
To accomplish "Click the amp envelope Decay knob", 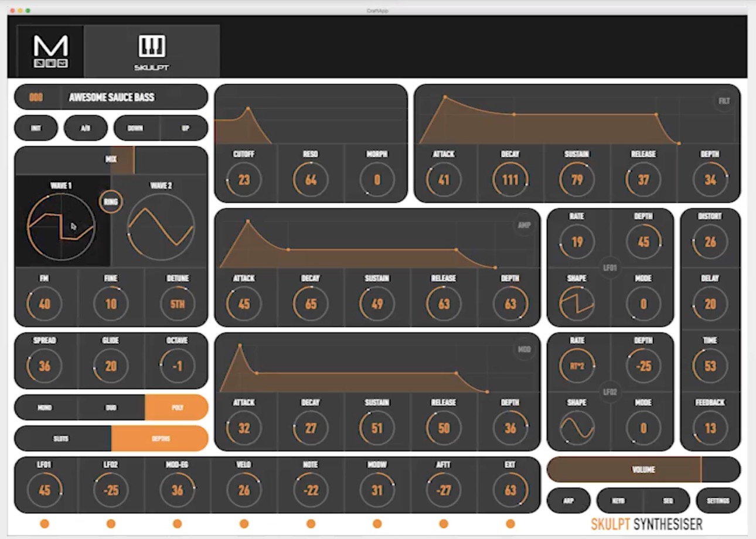I will coord(311,304).
